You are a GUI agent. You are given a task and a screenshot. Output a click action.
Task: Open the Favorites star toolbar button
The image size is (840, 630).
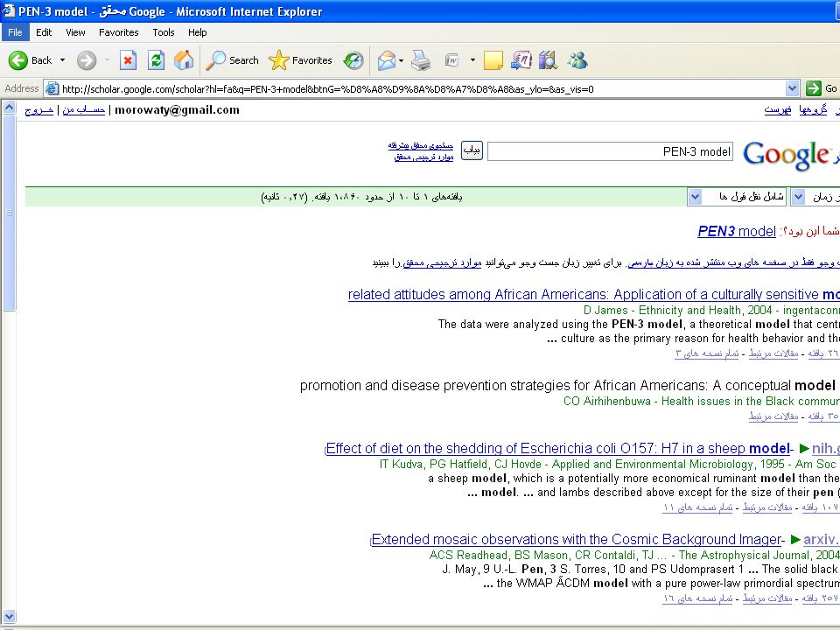(300, 60)
